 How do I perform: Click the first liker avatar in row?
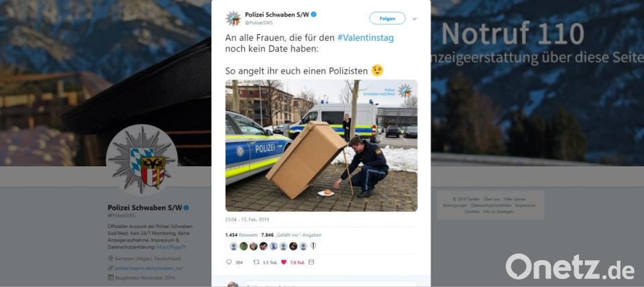(x=233, y=246)
